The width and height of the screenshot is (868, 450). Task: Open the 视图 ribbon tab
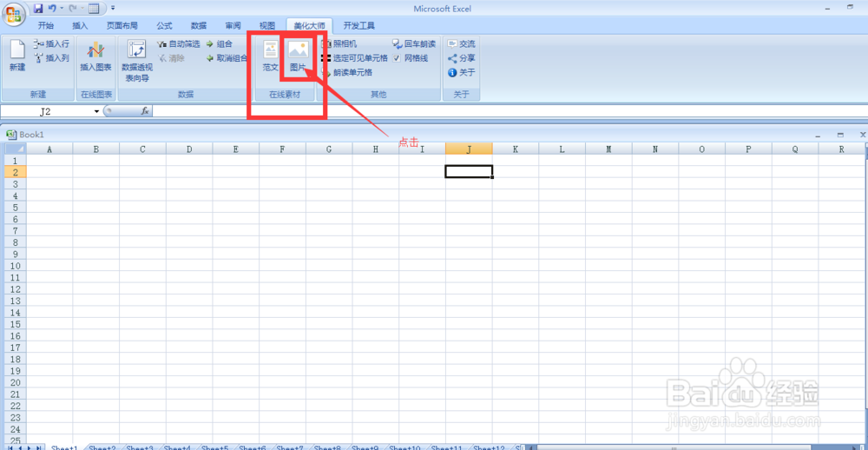click(267, 25)
